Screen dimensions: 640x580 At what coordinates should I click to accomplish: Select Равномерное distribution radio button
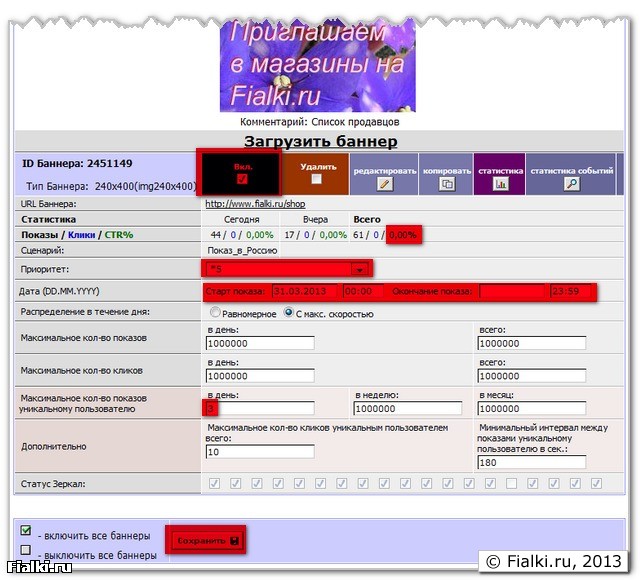point(213,313)
